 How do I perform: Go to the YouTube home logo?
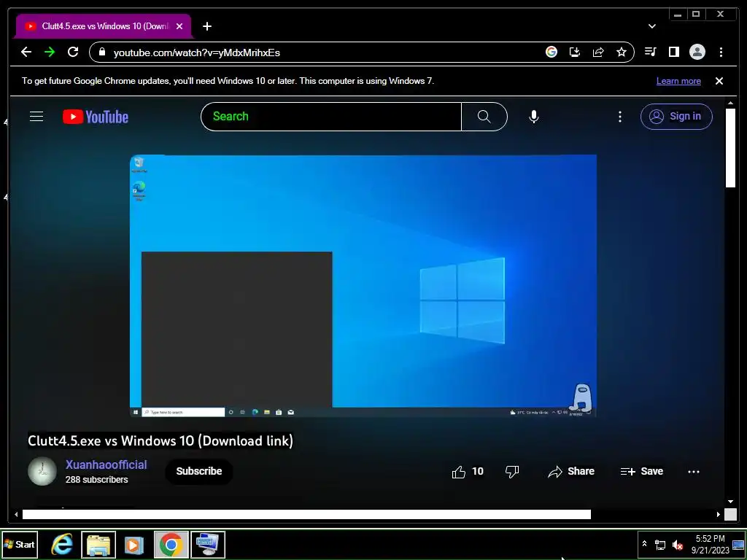pyautogui.click(x=96, y=117)
